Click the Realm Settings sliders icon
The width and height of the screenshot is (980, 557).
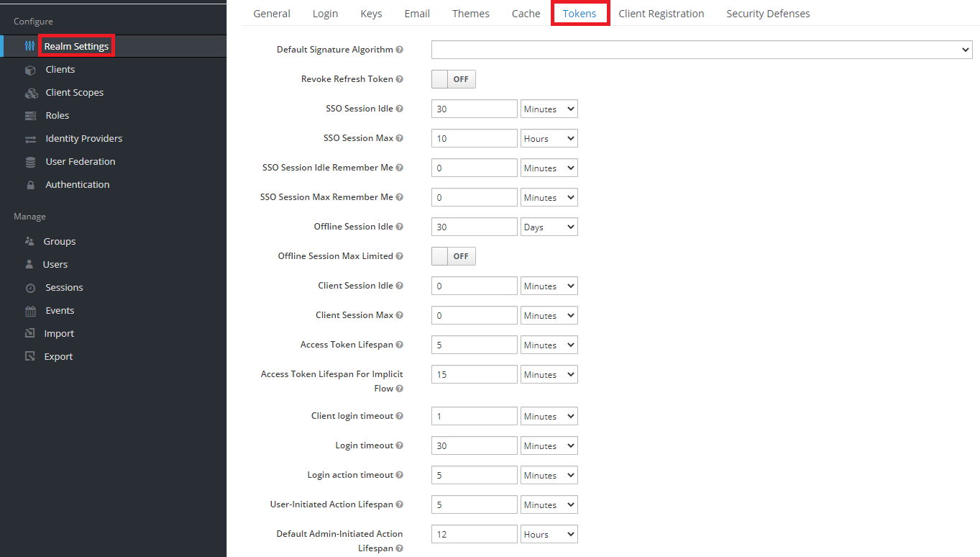pos(29,46)
